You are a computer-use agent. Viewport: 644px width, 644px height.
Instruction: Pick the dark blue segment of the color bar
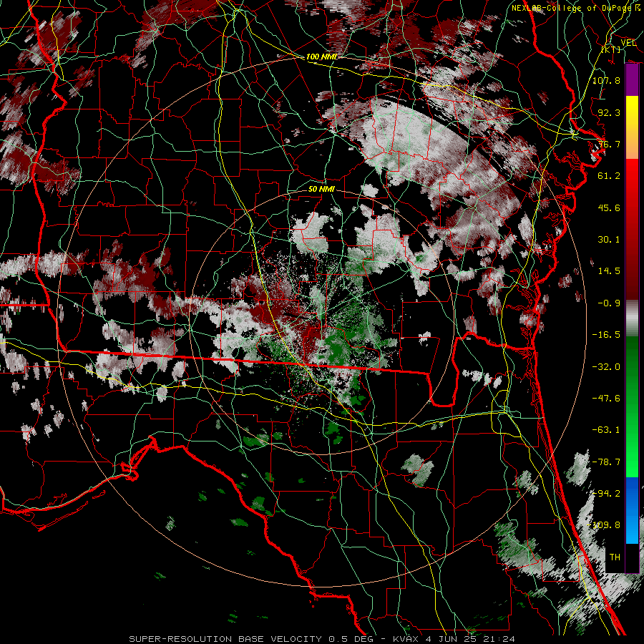(632, 493)
